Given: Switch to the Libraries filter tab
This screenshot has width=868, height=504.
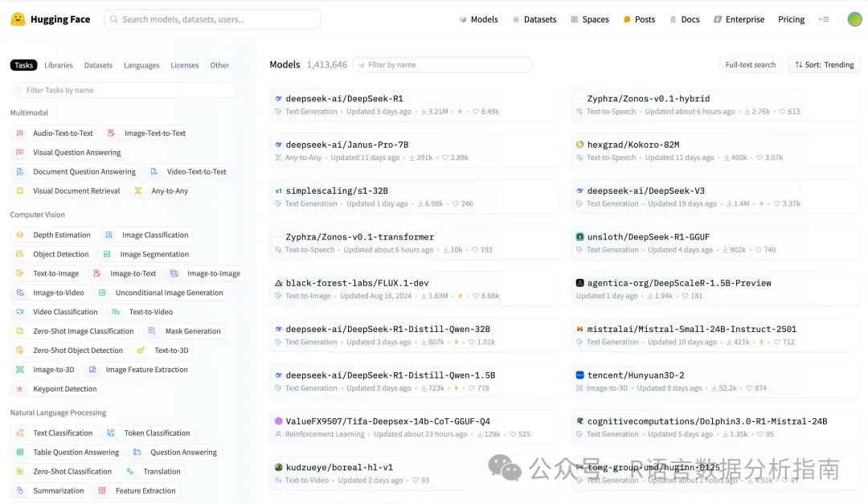Looking at the screenshot, I should pyautogui.click(x=59, y=65).
